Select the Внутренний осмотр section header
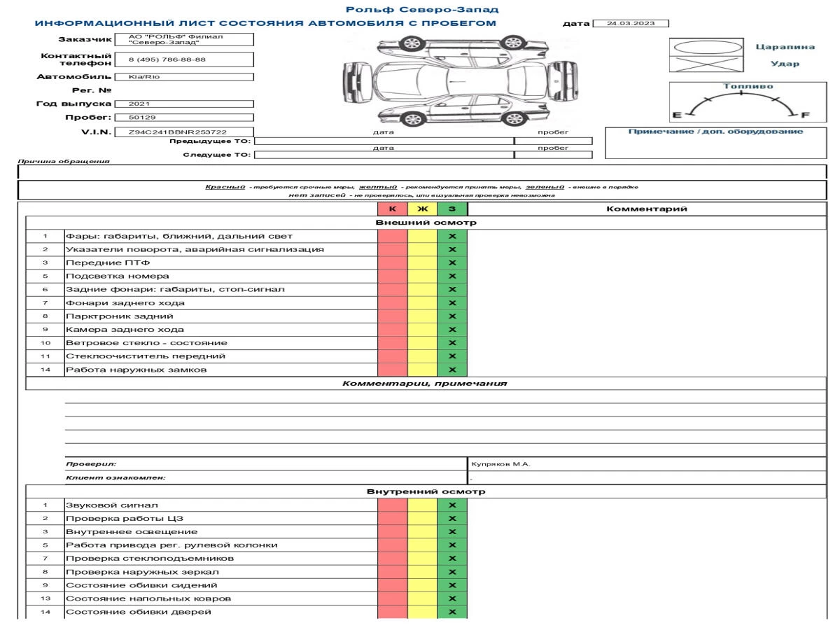 pos(426,491)
